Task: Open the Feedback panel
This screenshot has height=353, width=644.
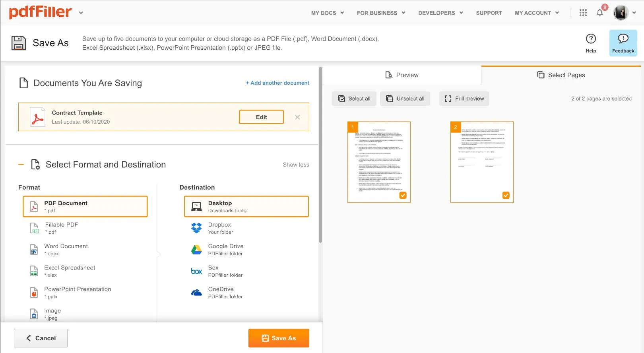Action: pos(623,43)
